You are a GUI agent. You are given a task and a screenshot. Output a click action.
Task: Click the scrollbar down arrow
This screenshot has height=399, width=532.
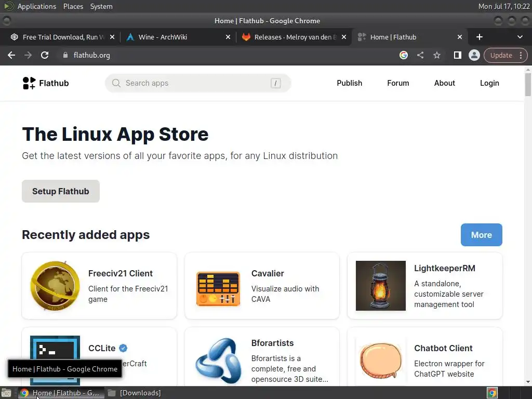pos(528,382)
